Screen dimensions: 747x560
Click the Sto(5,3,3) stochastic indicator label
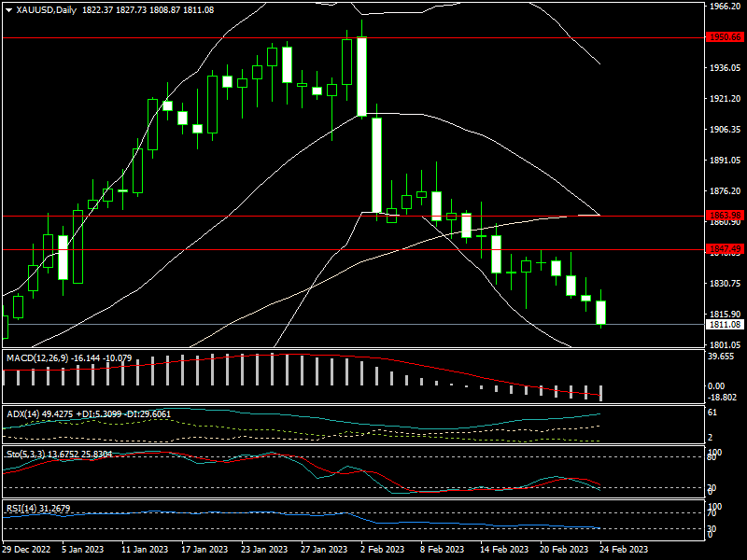point(26,454)
